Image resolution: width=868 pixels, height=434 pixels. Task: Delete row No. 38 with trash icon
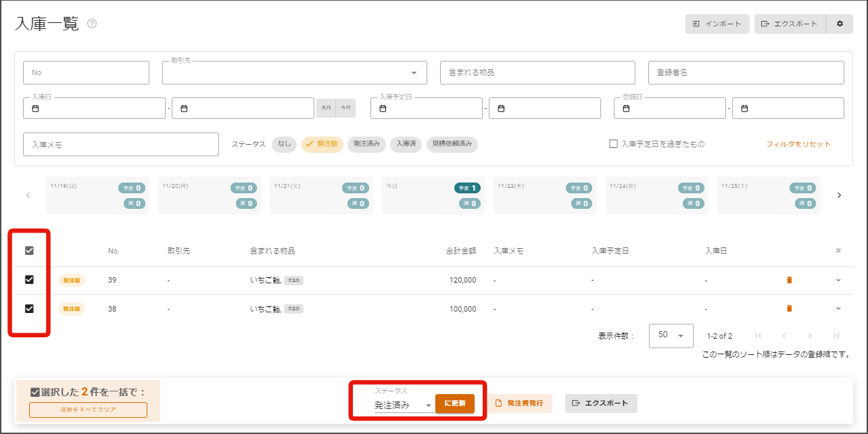point(789,308)
